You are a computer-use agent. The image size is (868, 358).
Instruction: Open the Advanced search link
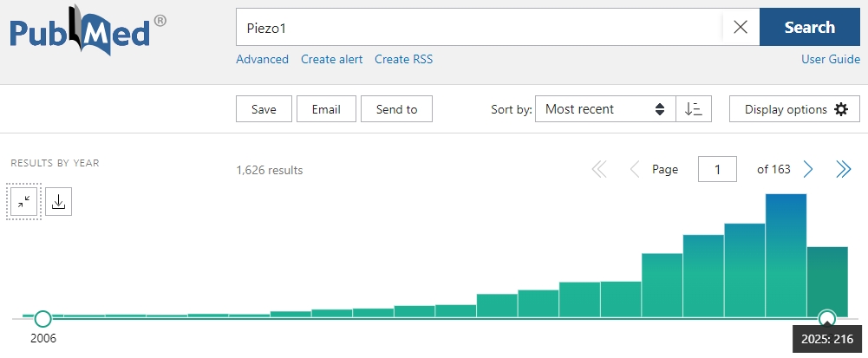pos(262,59)
